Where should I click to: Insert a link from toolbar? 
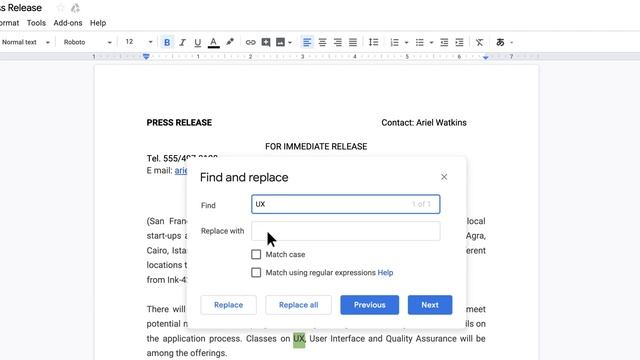pos(250,42)
